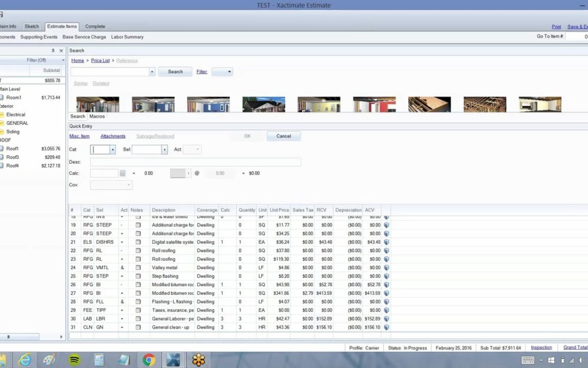Cancel the Quick Entry

pyautogui.click(x=284, y=136)
